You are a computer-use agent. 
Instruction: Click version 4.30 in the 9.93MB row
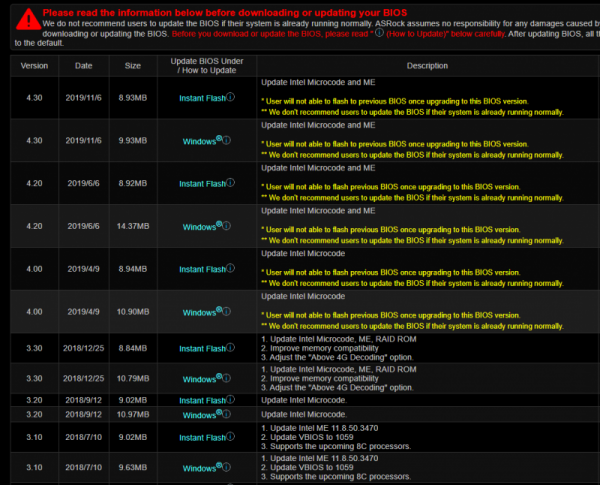(34, 141)
